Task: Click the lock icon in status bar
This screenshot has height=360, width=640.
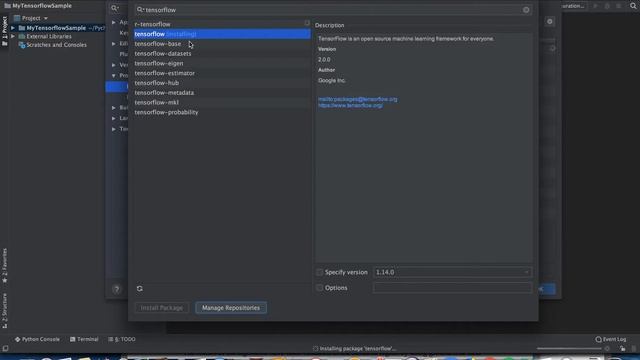Action: tap(622, 349)
